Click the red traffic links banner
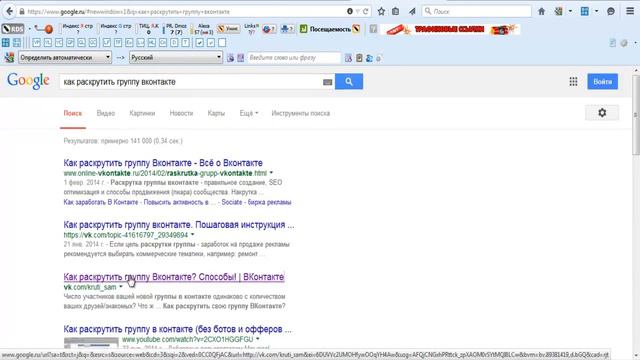Viewport: 640px width, 360px height. pyautogui.click(x=450, y=29)
